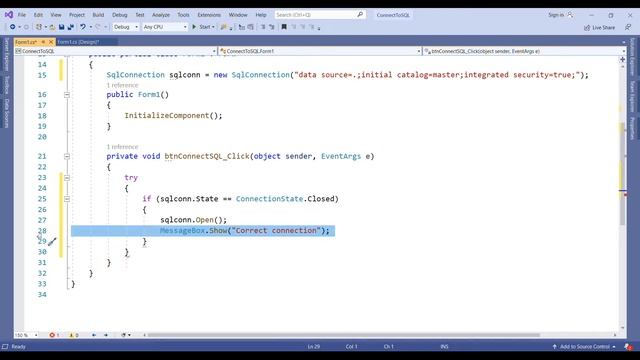Open the zoom level dropdown
The height and width of the screenshot is (360, 640).
[x=27, y=335]
